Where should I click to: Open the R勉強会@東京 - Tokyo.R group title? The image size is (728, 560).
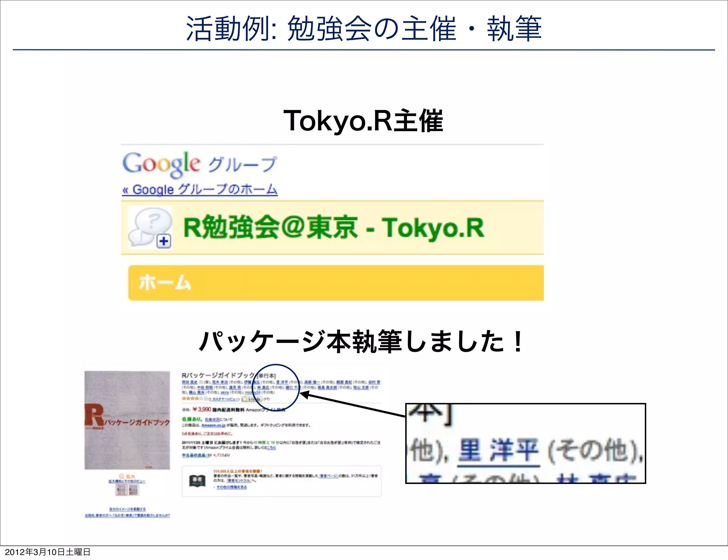(x=333, y=228)
